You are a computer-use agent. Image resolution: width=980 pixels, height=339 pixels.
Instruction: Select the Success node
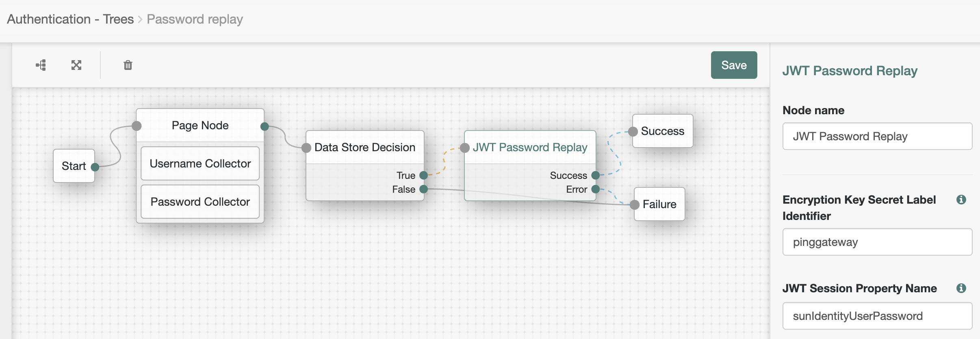pyautogui.click(x=662, y=131)
